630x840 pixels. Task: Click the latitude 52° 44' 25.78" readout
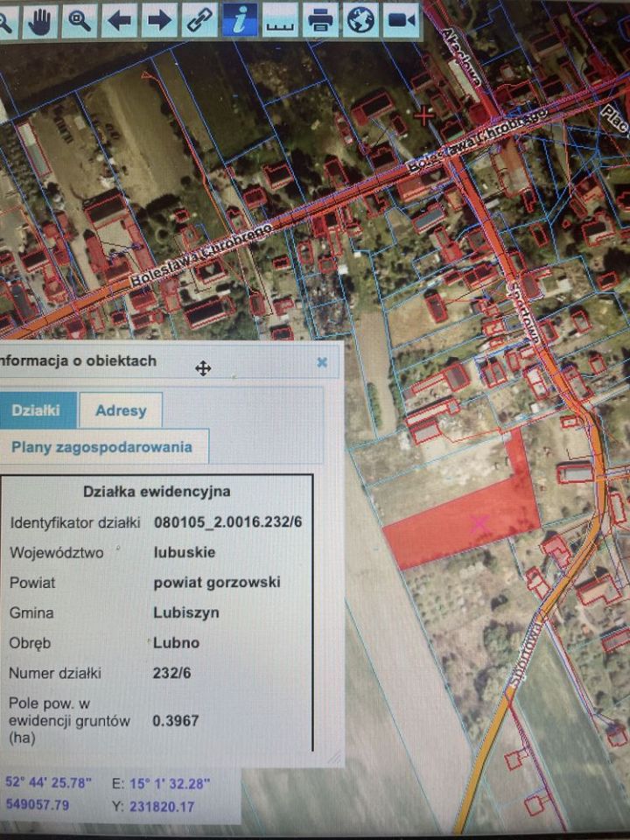coord(49,782)
